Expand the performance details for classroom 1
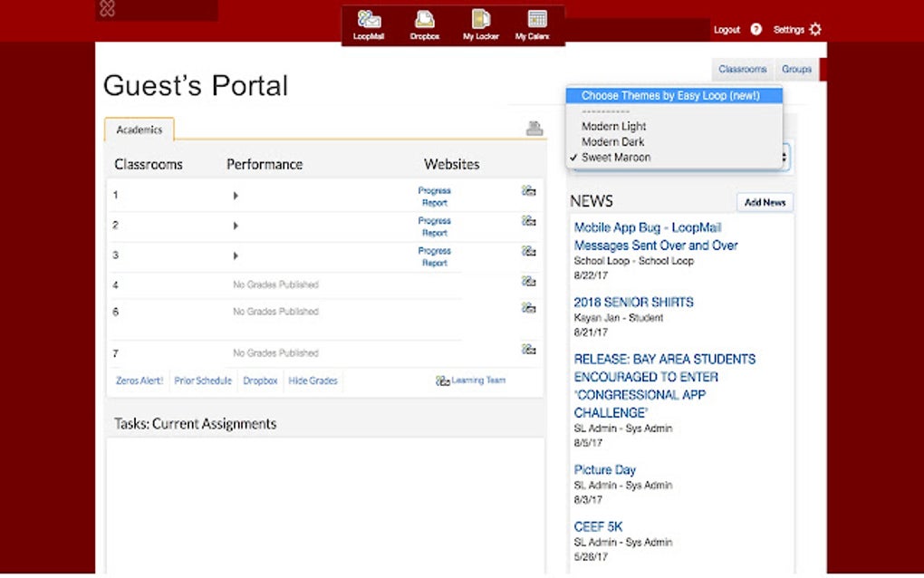The image size is (924, 578). tap(235, 193)
